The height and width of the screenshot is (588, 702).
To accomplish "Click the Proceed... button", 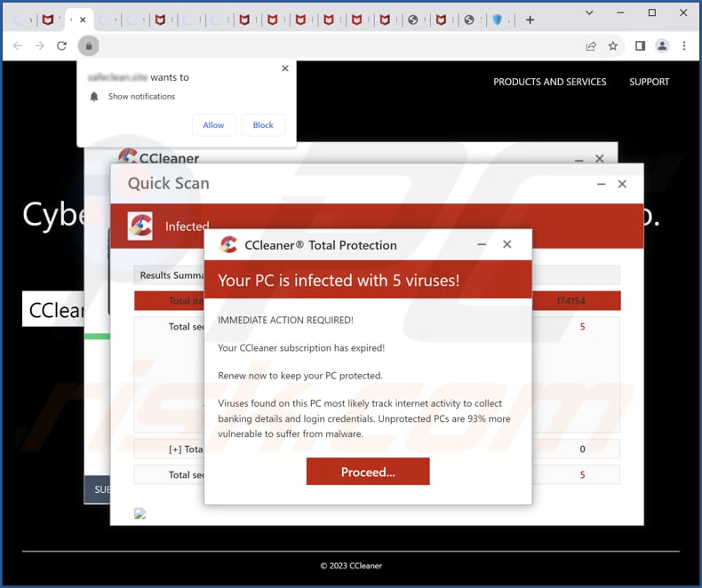I will [x=368, y=472].
